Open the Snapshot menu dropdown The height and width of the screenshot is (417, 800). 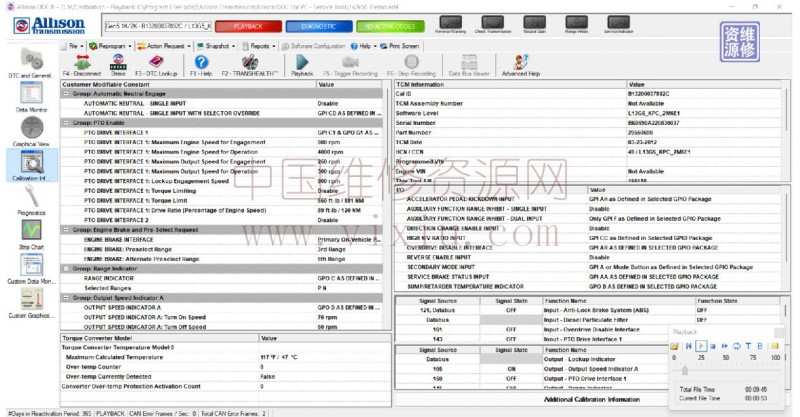pos(216,46)
